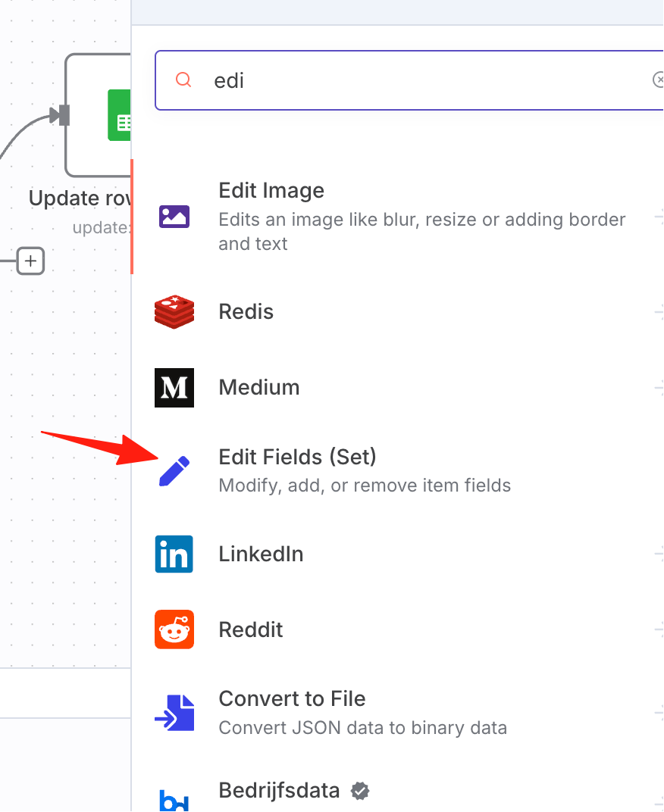Click the Google Sheets node icon

click(119, 115)
